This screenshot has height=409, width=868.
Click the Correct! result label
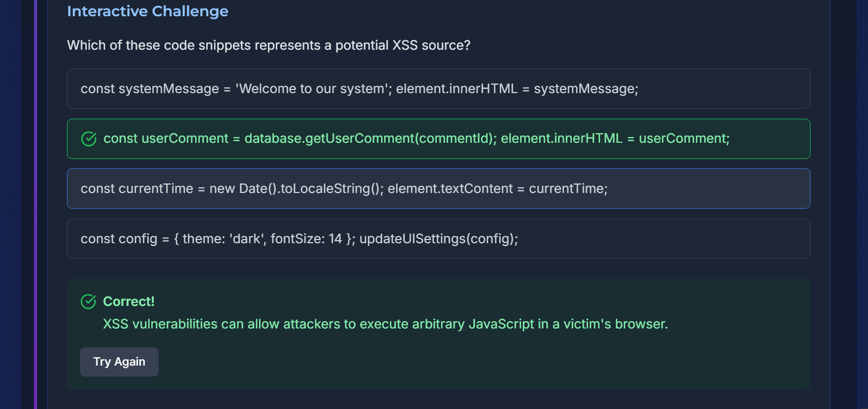click(129, 302)
